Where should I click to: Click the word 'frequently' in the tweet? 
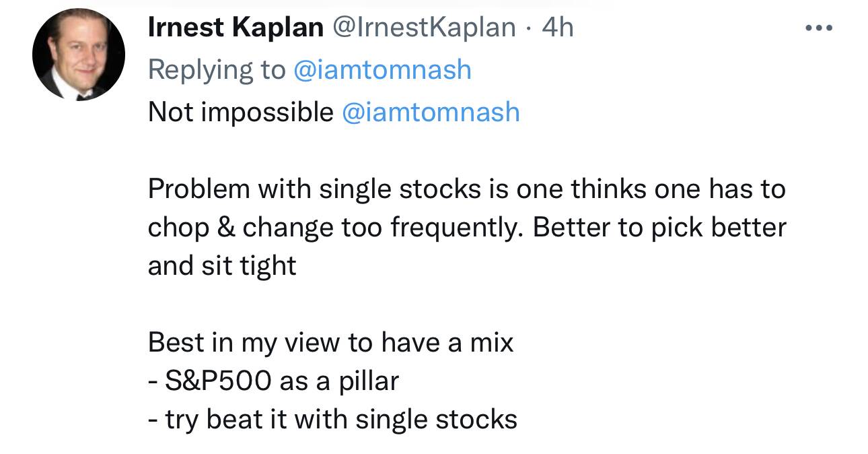(454, 227)
